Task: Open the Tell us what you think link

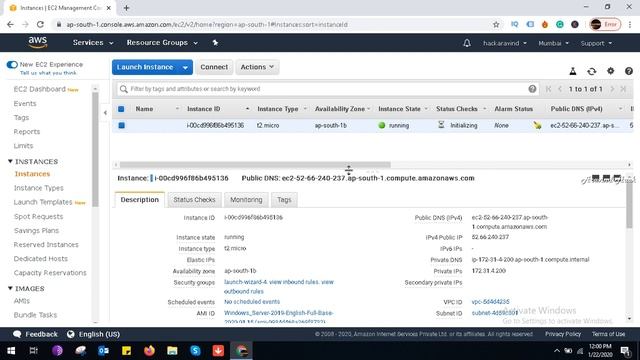Action: pyautogui.click(x=48, y=73)
